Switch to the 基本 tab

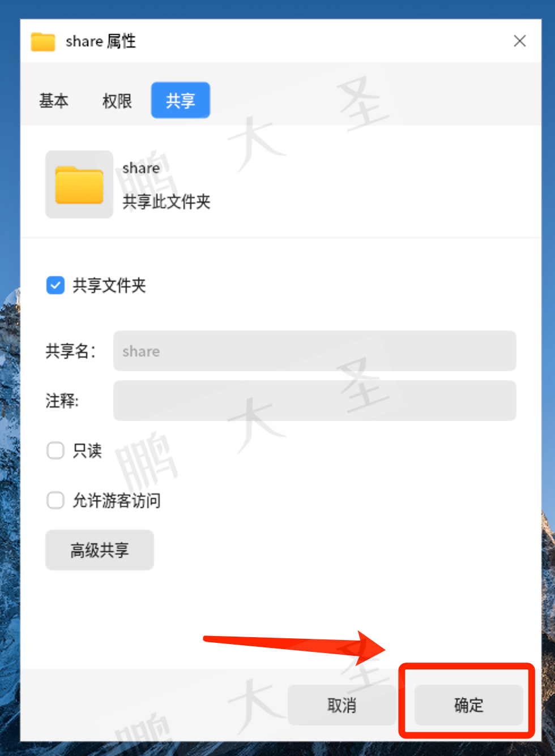coord(54,101)
